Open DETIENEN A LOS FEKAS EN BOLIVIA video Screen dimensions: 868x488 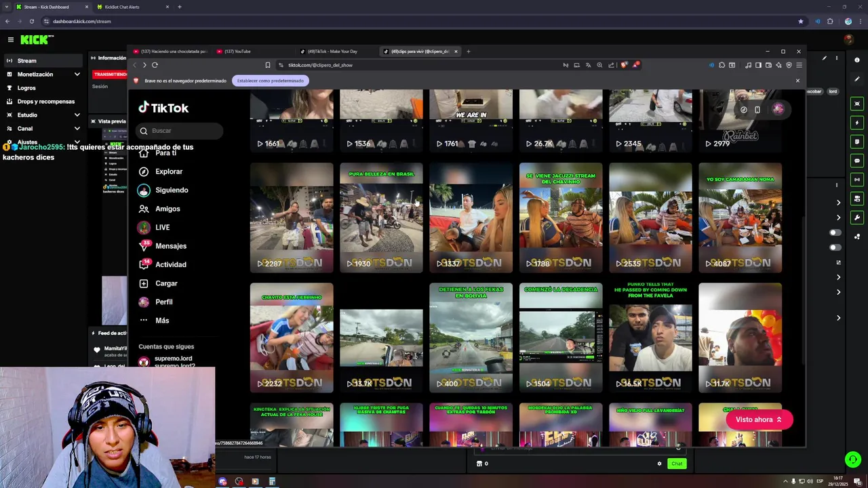[471, 338]
